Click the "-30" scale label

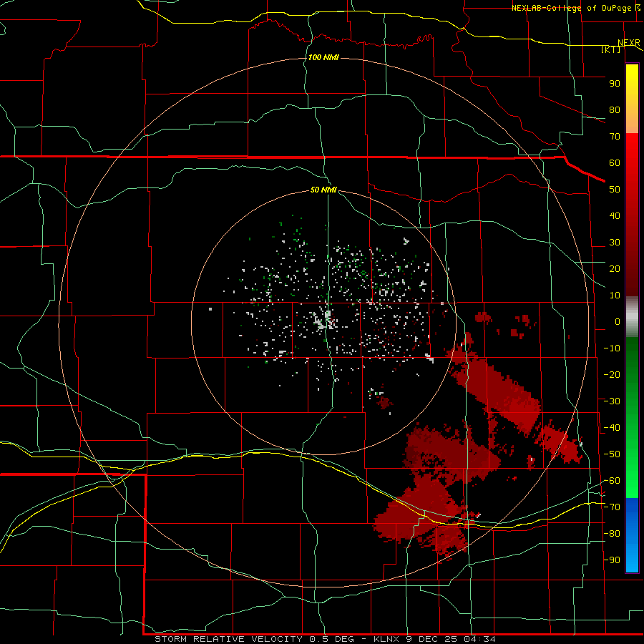(x=612, y=401)
